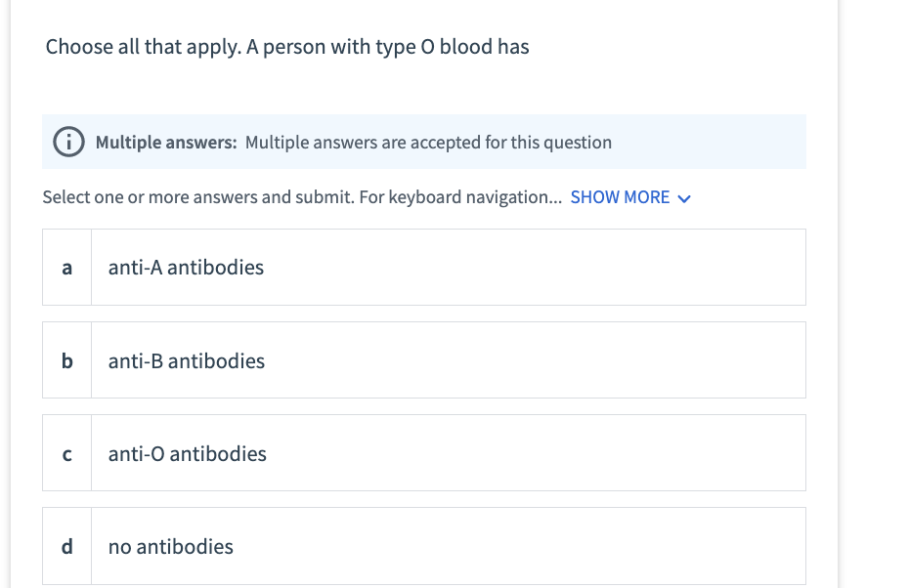The height and width of the screenshot is (588, 909).
Task: Select answer letter d
Action: pos(66,546)
